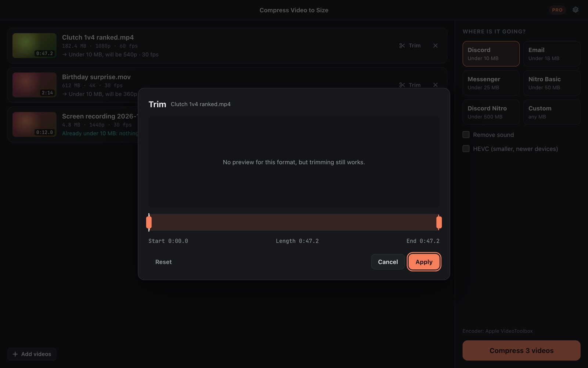Remove Birthday surprise.mov from the list
Screen dimensions: 588x368
click(x=435, y=85)
